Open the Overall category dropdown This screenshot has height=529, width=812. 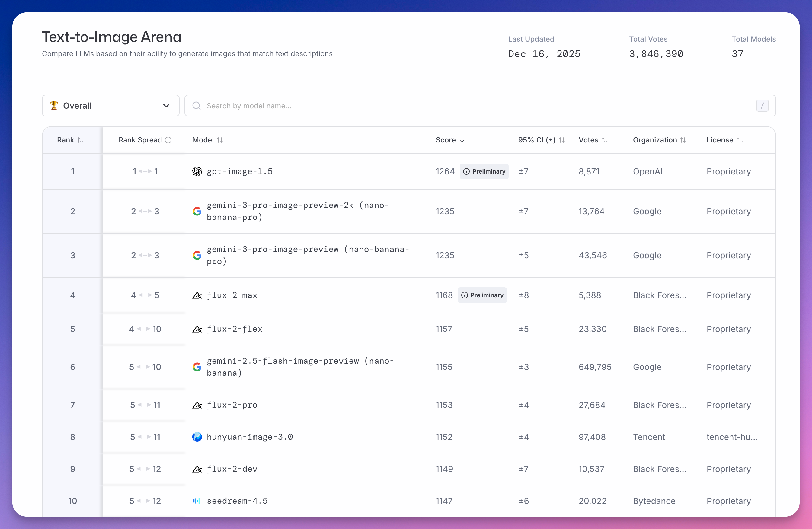pyautogui.click(x=110, y=106)
